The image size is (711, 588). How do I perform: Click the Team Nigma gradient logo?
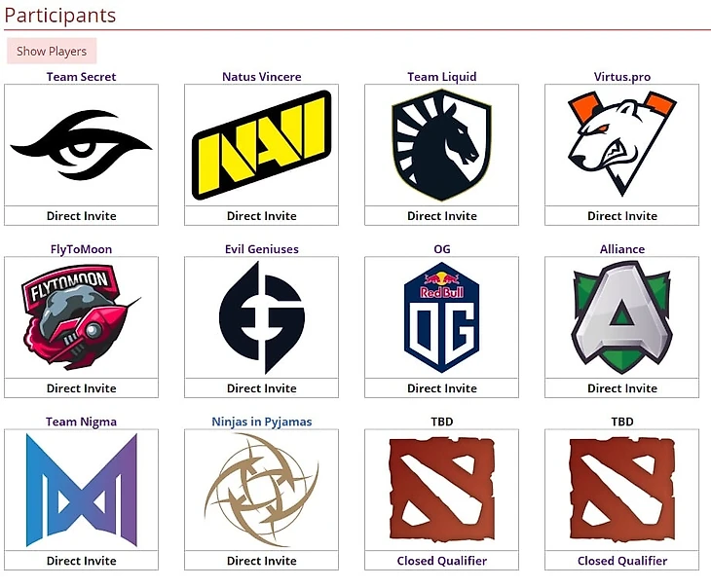(x=82, y=490)
